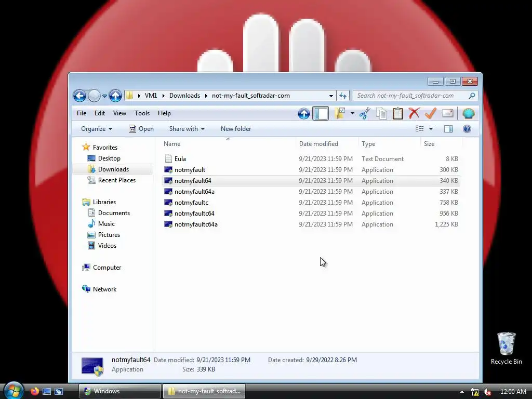Switch to the Windows taskbar button

click(x=120, y=391)
